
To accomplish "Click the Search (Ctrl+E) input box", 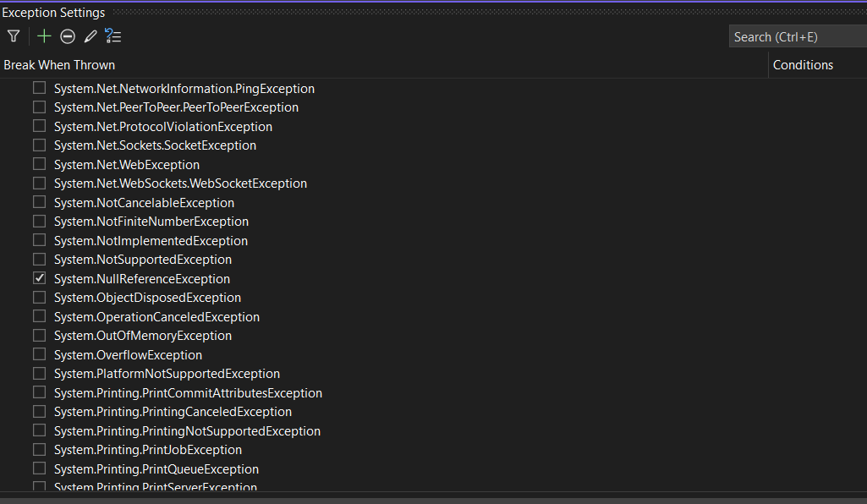I will 795,36.
